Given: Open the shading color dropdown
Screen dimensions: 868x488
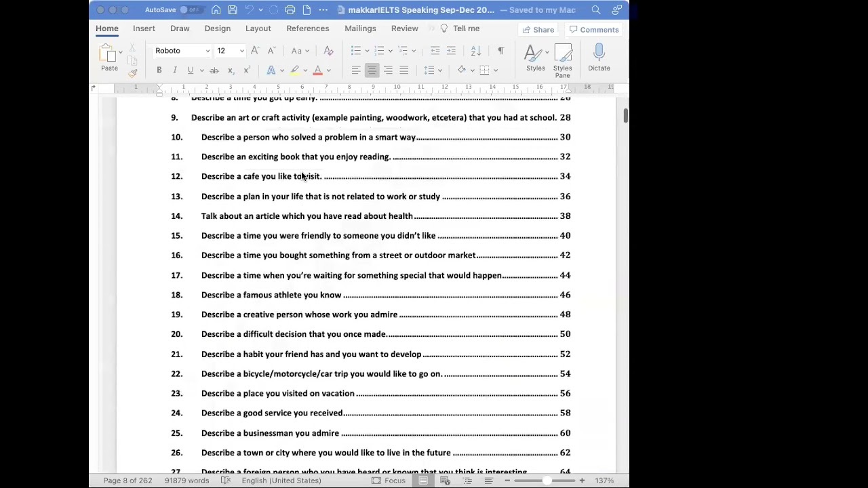Looking at the screenshot, I should pyautogui.click(x=465, y=70).
